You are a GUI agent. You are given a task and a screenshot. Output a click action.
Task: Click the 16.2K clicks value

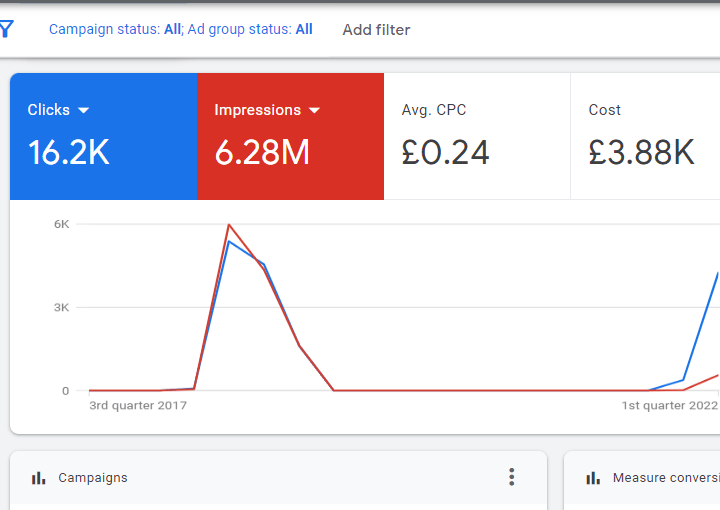[69, 152]
